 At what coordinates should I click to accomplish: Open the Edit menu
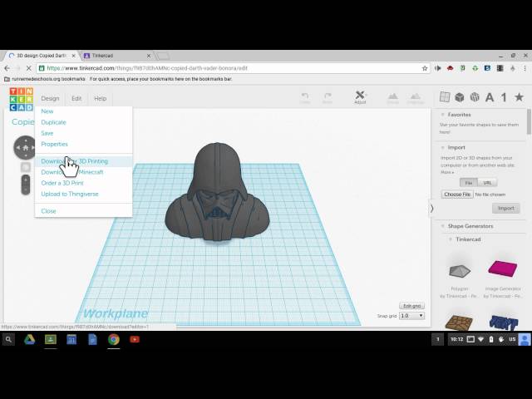(x=76, y=98)
